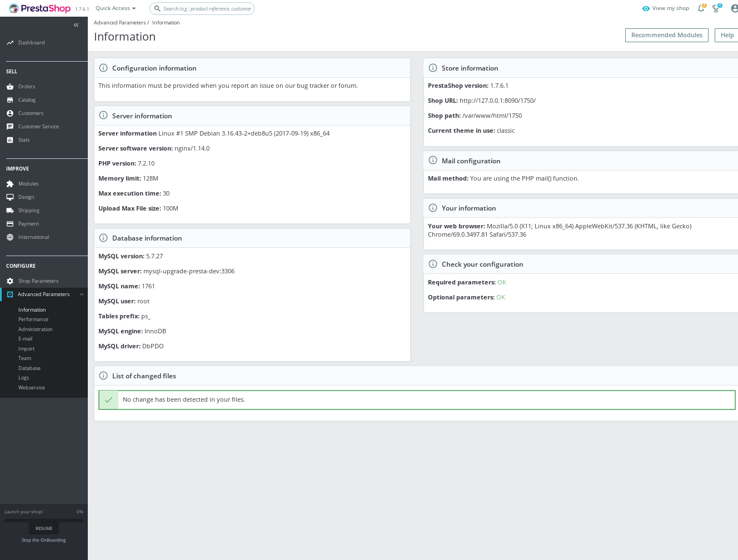Open Stats menu

[24, 140]
